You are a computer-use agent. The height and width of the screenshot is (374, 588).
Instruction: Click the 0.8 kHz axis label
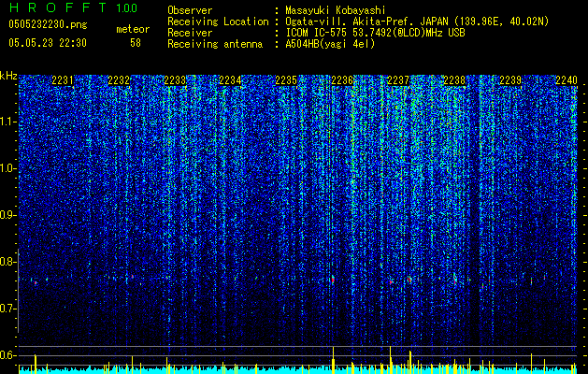tap(8, 262)
